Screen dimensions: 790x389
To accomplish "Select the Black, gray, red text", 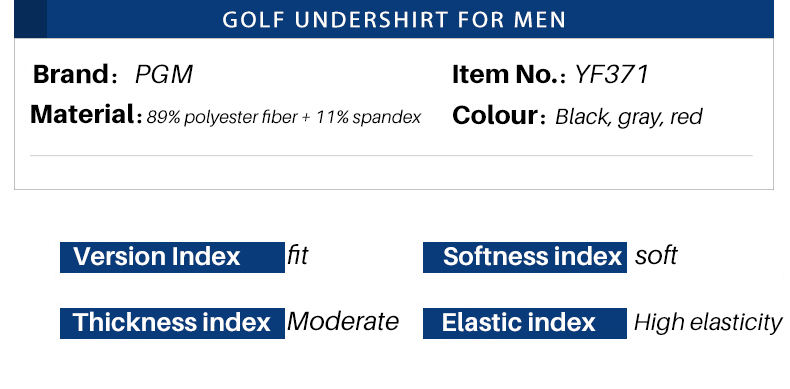I will 628,117.
